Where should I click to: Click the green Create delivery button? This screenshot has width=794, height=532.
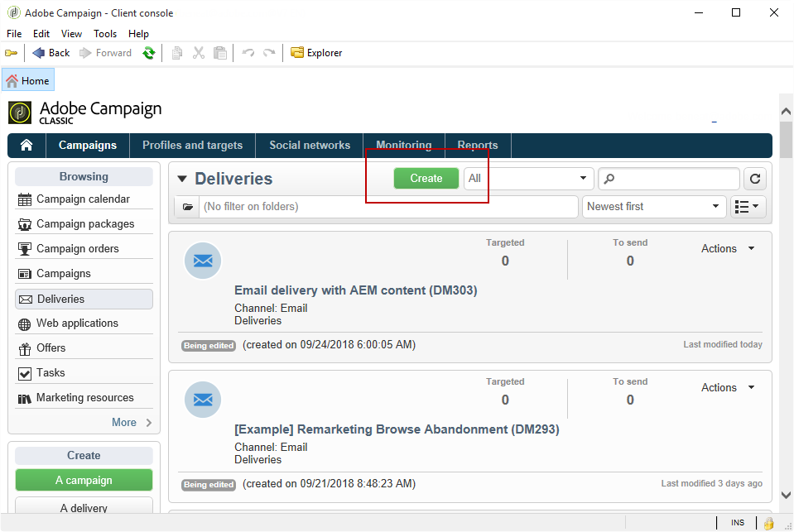(426, 178)
